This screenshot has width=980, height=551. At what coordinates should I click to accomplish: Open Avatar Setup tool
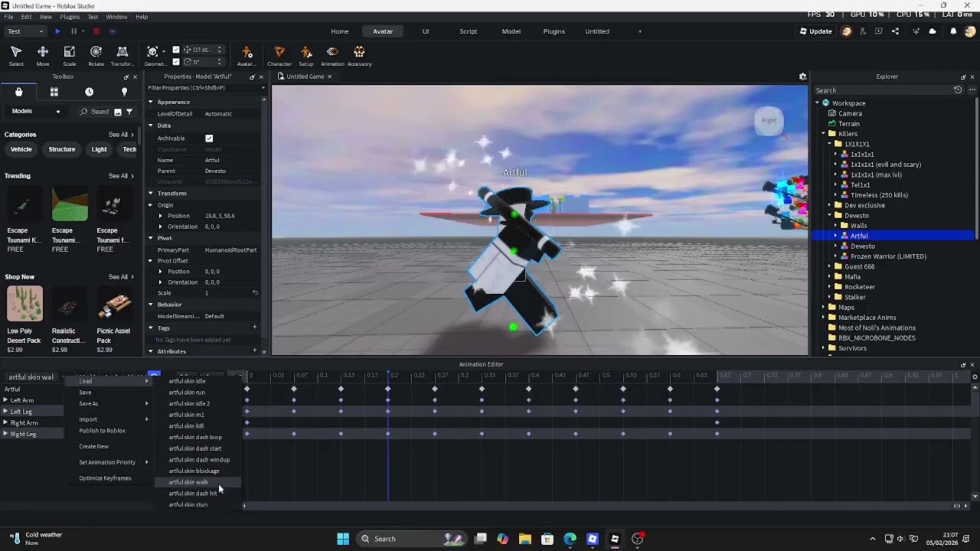[306, 55]
